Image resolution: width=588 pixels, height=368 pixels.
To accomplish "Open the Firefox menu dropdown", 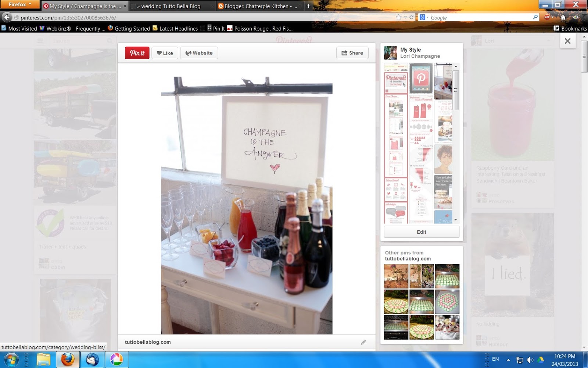I will (x=20, y=4).
